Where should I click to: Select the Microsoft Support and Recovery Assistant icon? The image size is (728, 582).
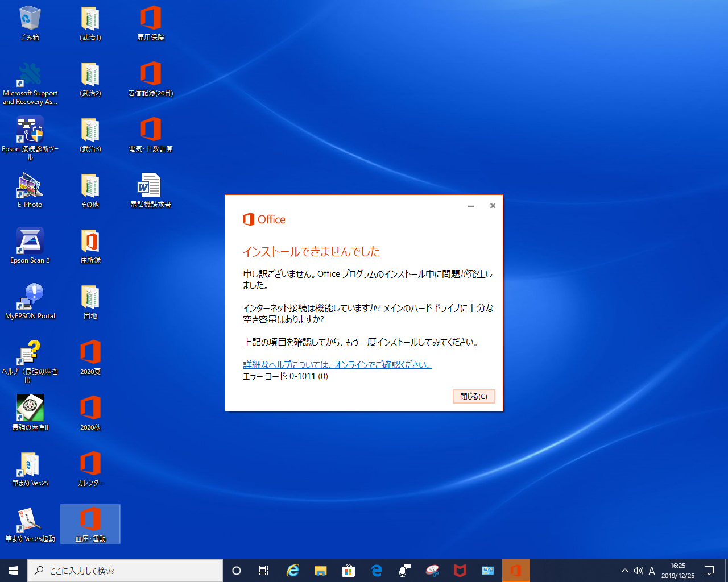pyautogui.click(x=30, y=84)
